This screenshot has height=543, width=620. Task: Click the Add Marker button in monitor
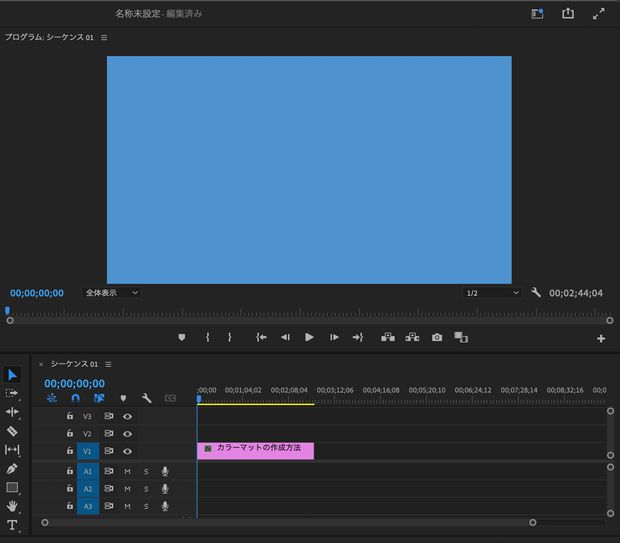181,338
